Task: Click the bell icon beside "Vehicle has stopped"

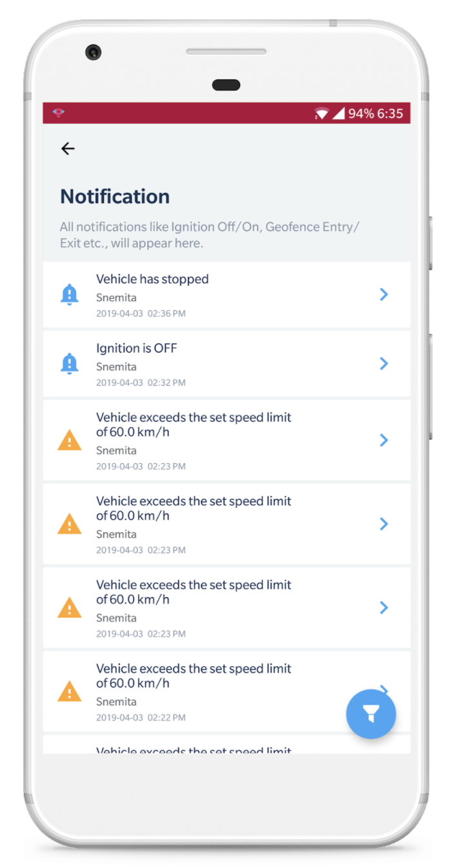Action: tap(70, 295)
